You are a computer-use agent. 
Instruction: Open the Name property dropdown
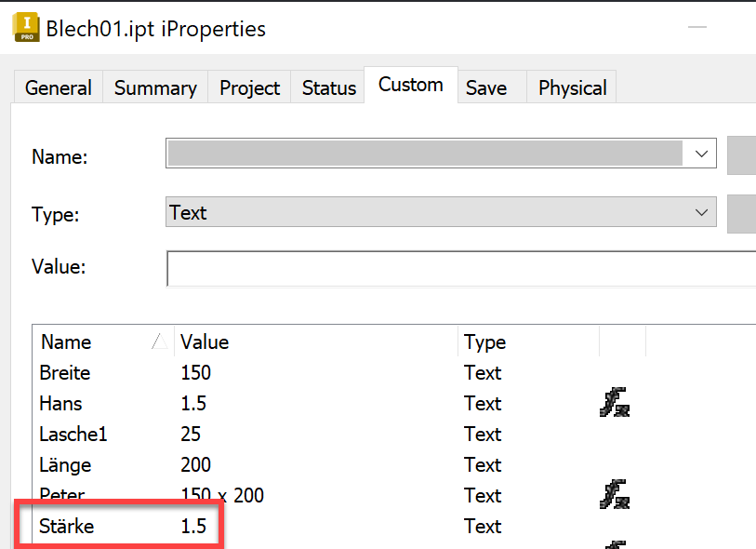pos(701,154)
